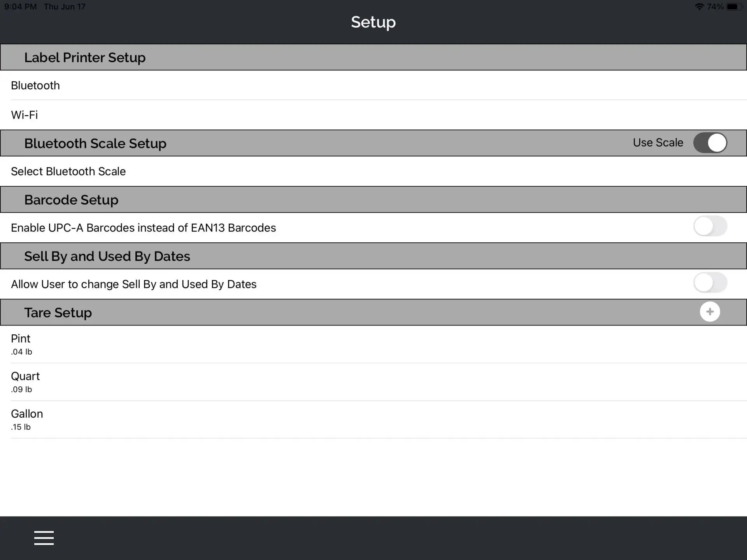
Task: Tap the battery indicator icon
Action: pyautogui.click(x=734, y=7)
